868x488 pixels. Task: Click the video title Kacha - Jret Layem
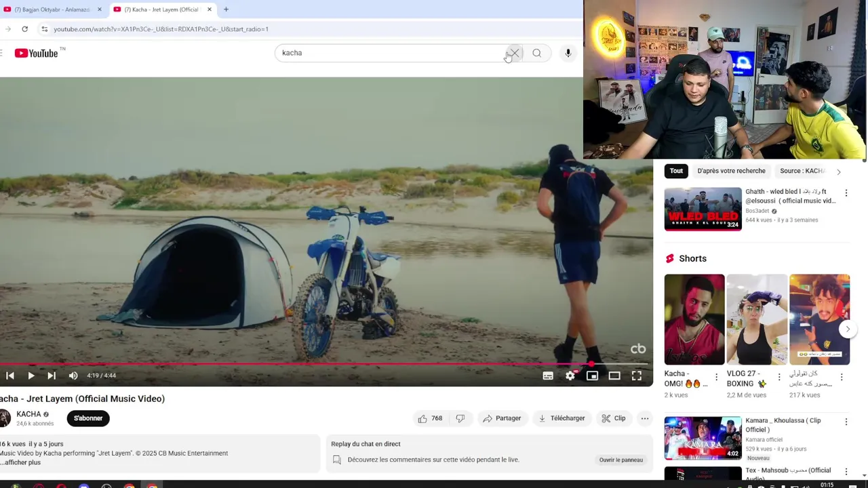click(83, 399)
